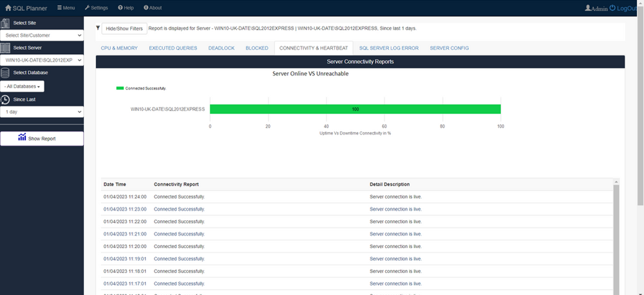Click the Select Site building icon
644x295 pixels.
pyautogui.click(x=5, y=23)
